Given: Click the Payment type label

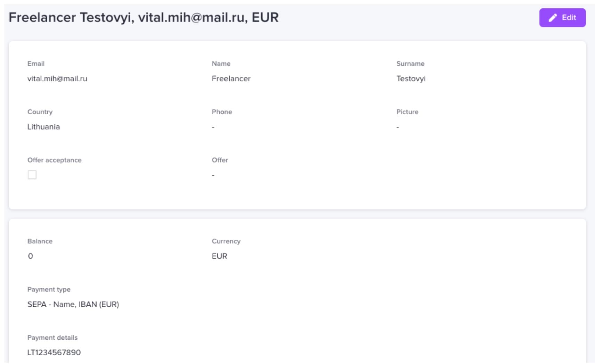Looking at the screenshot, I should [x=49, y=289].
